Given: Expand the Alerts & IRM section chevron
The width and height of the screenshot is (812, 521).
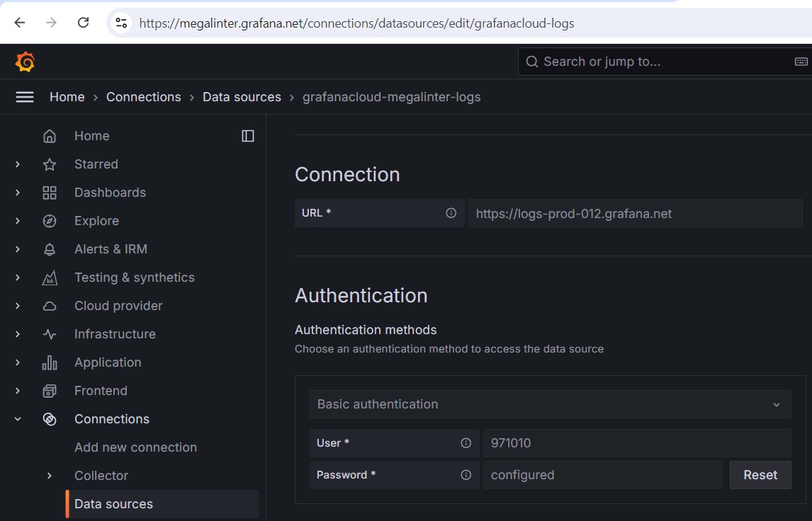Looking at the screenshot, I should coord(18,249).
